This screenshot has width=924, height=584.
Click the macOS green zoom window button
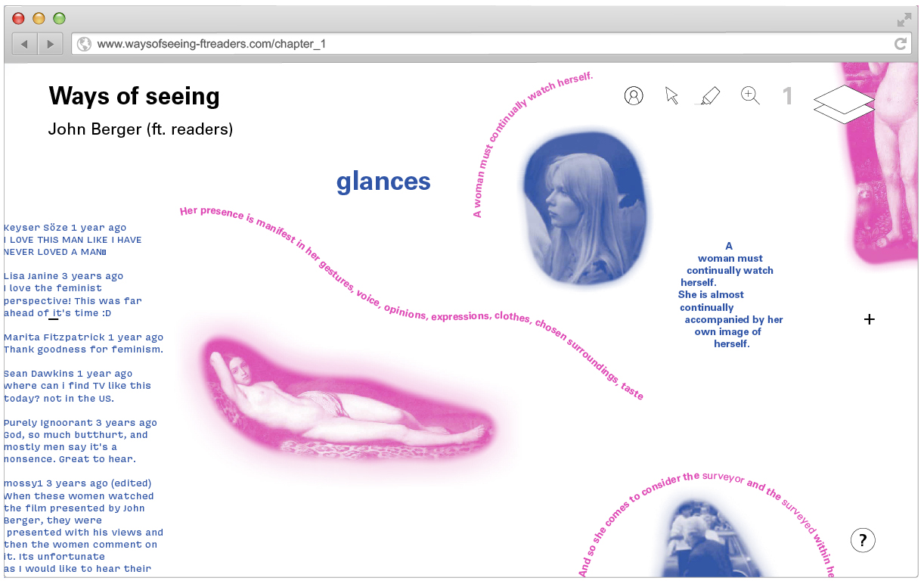coord(59,18)
